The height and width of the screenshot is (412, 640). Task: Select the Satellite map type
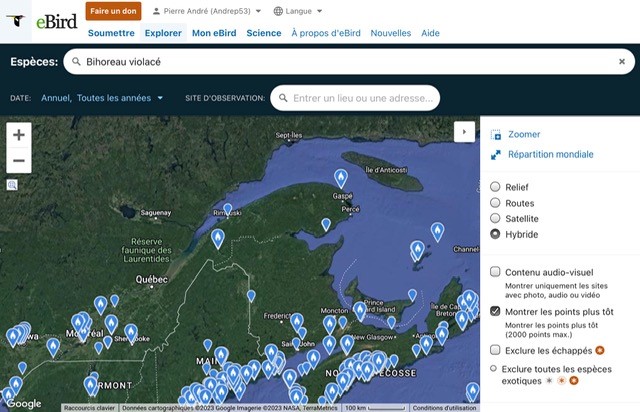coord(496,218)
